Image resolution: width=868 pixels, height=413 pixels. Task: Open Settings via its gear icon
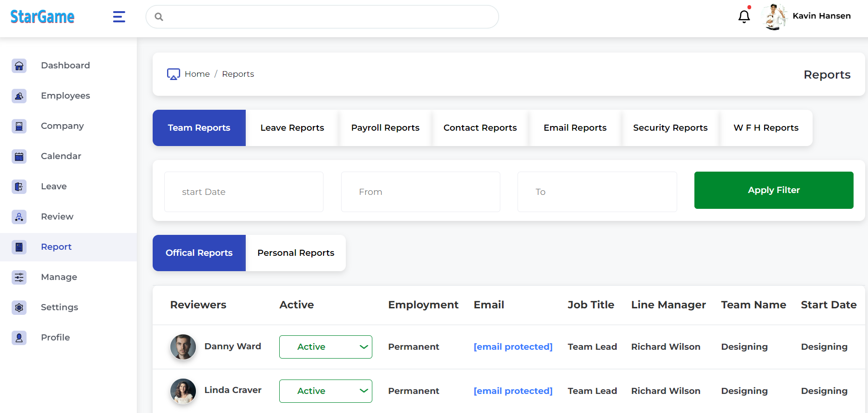click(19, 307)
